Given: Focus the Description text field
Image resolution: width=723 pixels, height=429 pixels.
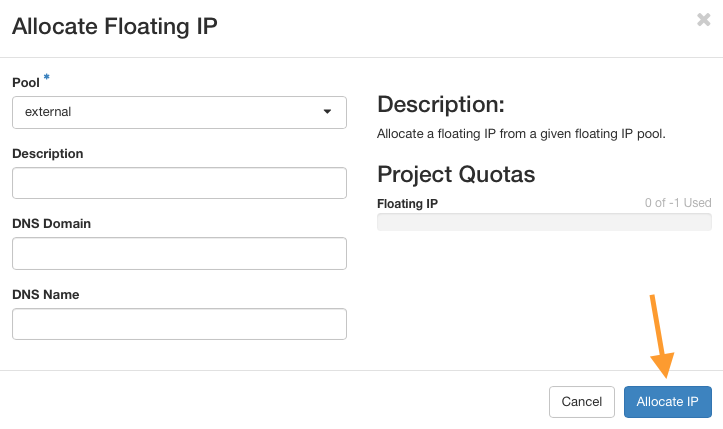Looking at the screenshot, I should pyautogui.click(x=179, y=183).
